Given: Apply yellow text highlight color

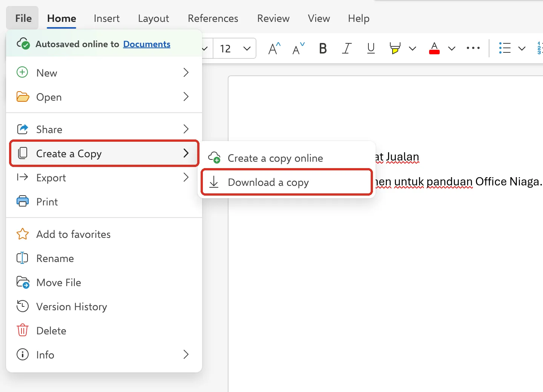Looking at the screenshot, I should (x=395, y=48).
